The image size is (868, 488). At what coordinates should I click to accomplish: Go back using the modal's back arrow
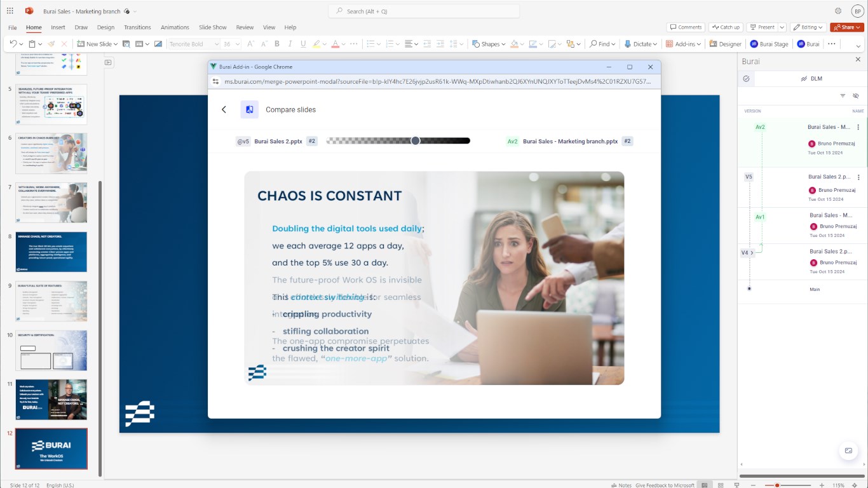coord(224,109)
